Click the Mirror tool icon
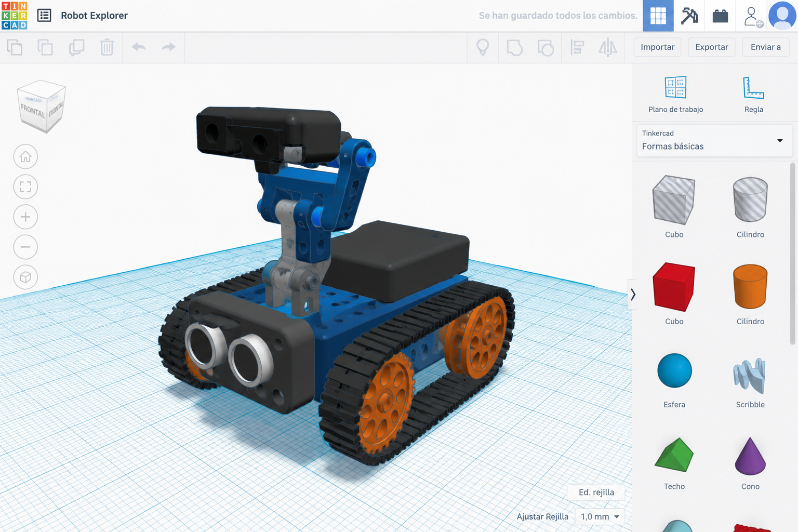 click(608, 47)
